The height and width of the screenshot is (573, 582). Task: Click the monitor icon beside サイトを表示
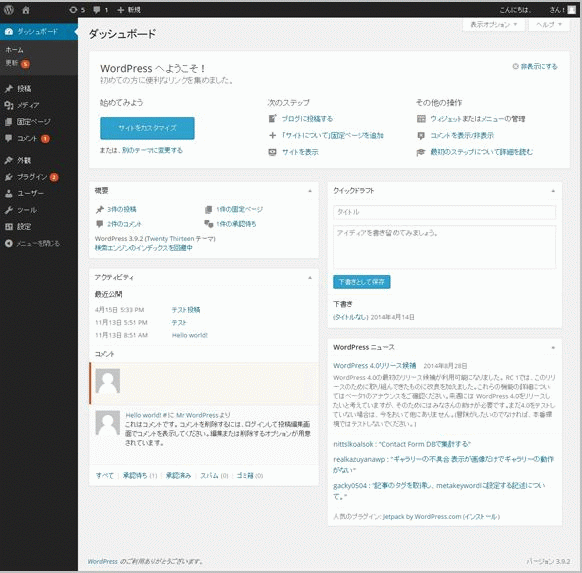[x=272, y=152]
